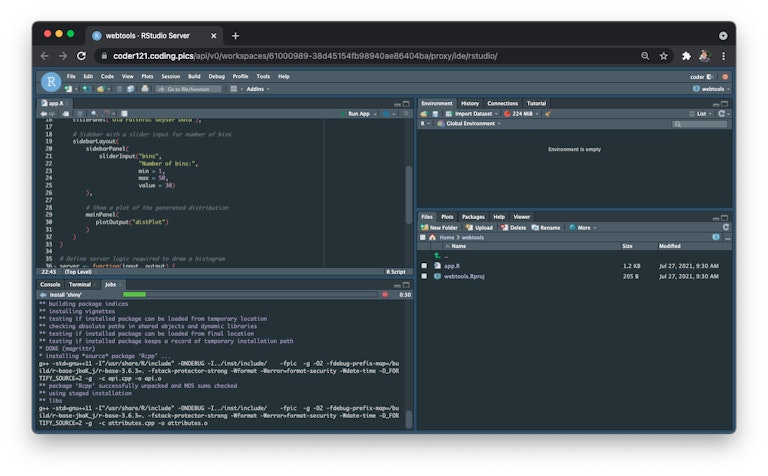Click the Find/Replace magnifier in editor toolbar
Image resolution: width=768 pixels, height=476 pixels.
(94, 114)
